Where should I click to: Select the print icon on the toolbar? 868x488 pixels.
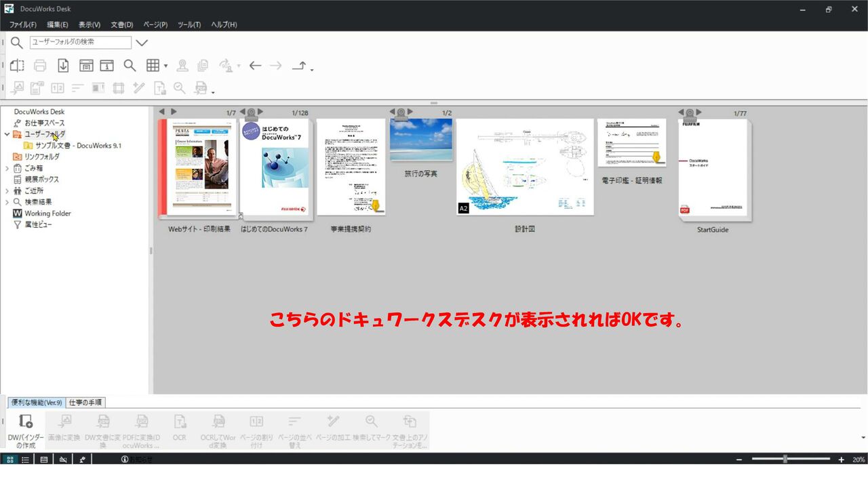[x=40, y=65]
